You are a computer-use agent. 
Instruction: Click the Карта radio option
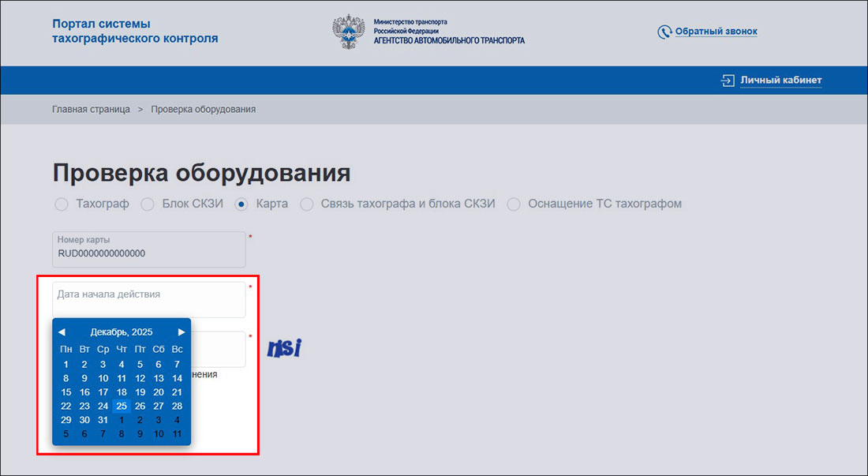click(x=241, y=204)
